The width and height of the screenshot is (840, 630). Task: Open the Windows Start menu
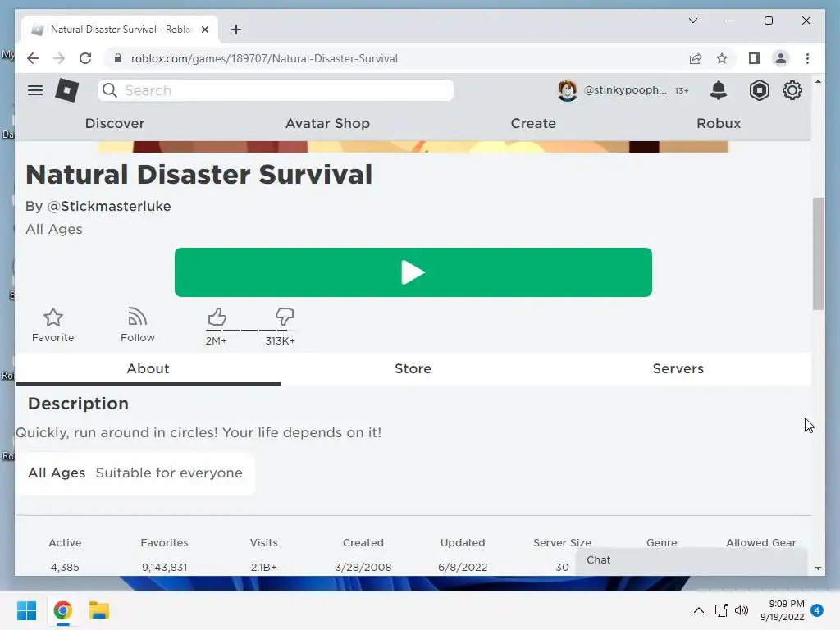pyautogui.click(x=26, y=610)
